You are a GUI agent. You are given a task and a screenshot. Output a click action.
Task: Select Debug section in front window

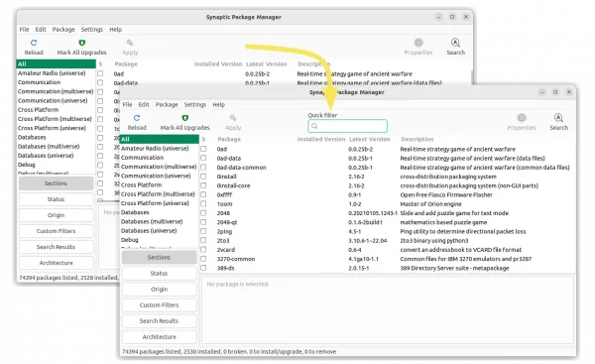tap(129, 240)
